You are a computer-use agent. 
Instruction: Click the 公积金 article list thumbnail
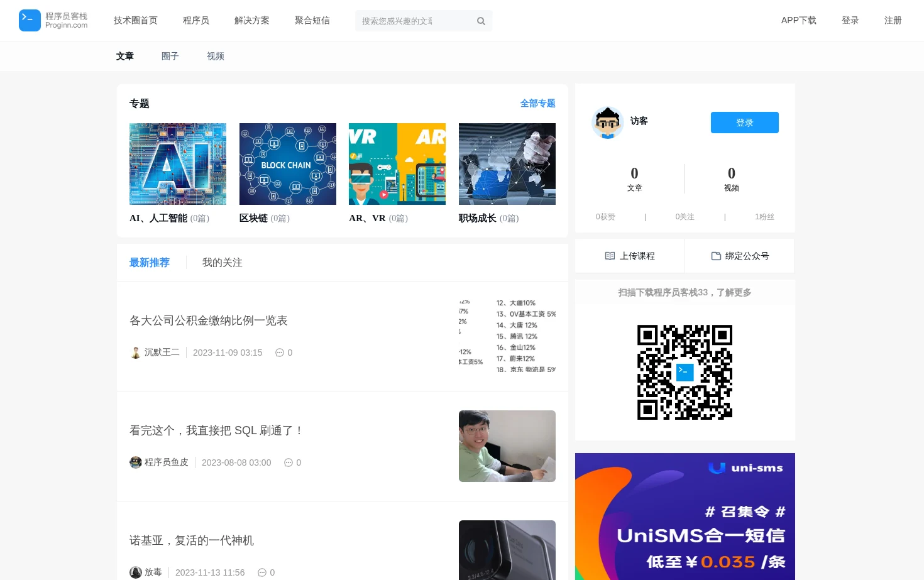click(507, 336)
